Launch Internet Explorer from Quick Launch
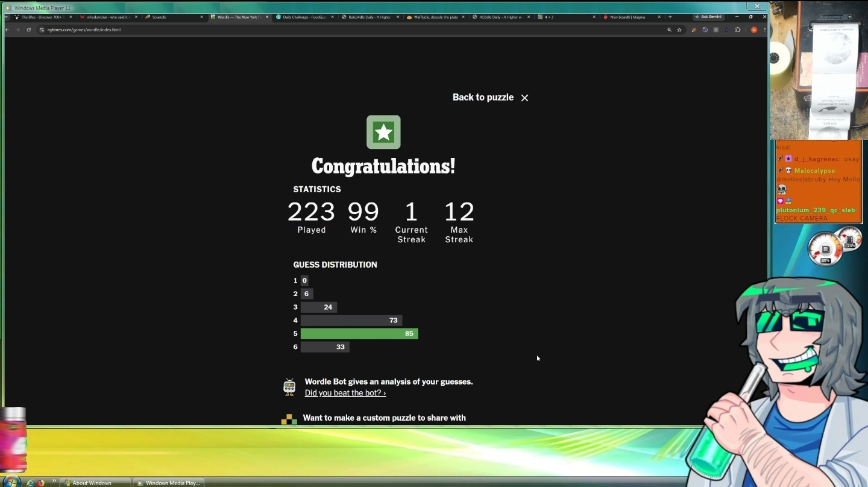This screenshot has width=868, height=487. (x=30, y=483)
